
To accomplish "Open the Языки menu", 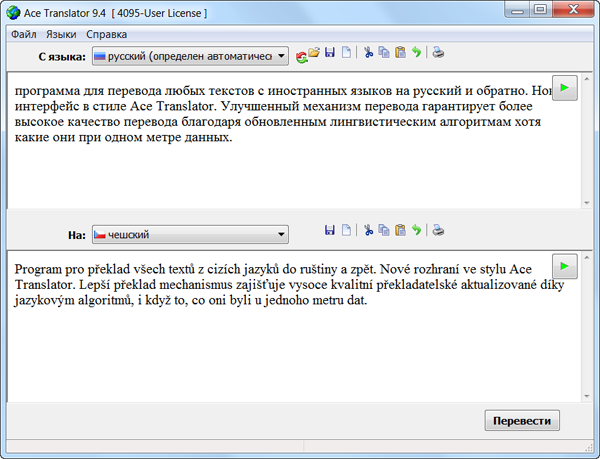I will point(61,33).
